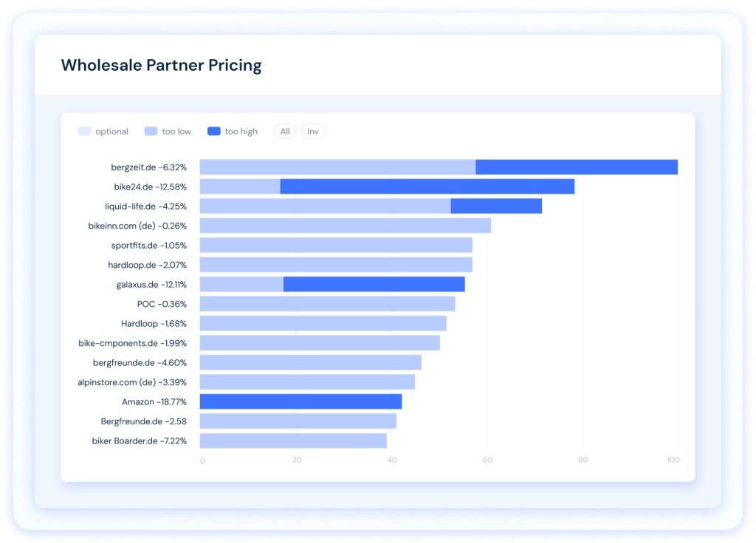Click the dark too-high bar for bergzeit.de

577,167
